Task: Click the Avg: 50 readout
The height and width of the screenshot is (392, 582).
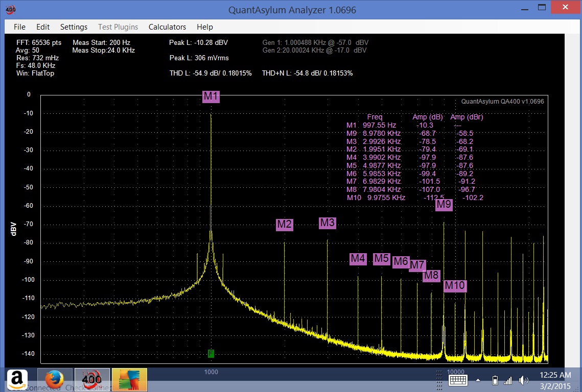Action: 28,51
